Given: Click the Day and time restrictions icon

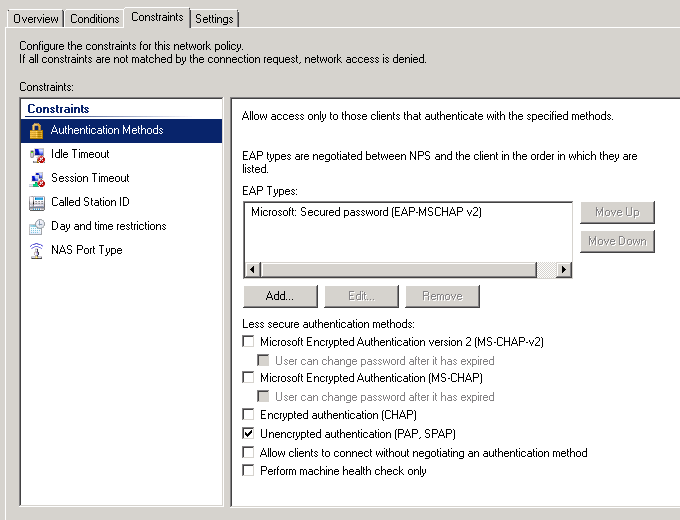Looking at the screenshot, I should 37,227.
